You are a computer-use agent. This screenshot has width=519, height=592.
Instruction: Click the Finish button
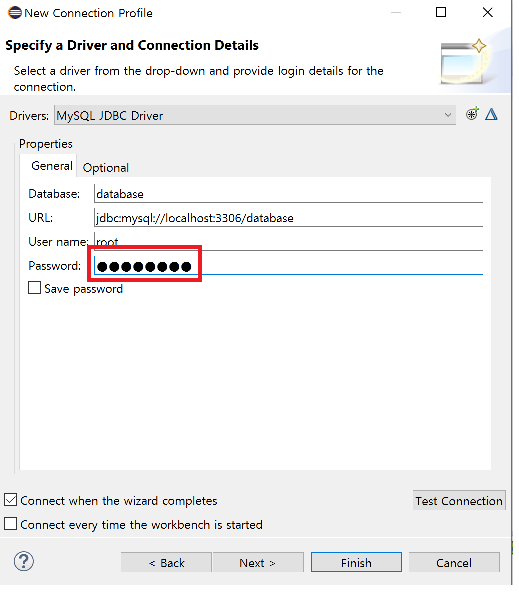click(356, 563)
